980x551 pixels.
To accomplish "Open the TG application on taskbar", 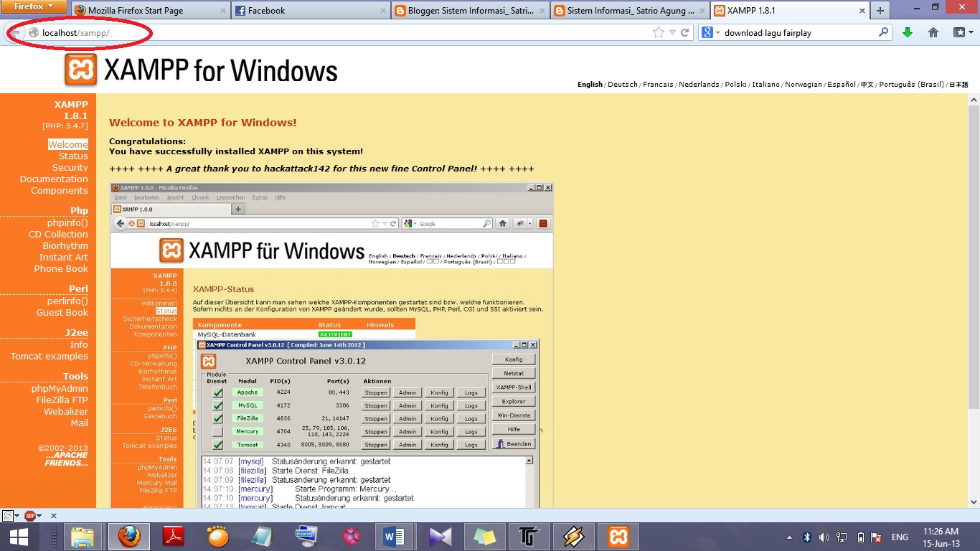I will pyautogui.click(x=529, y=537).
